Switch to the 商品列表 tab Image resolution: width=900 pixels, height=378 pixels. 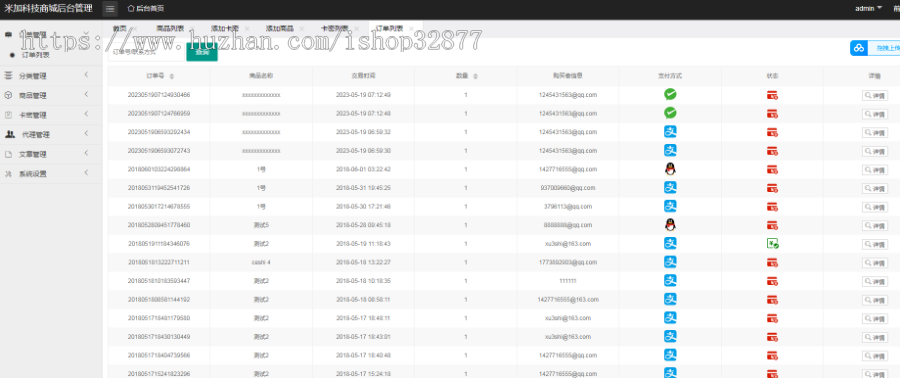point(170,28)
